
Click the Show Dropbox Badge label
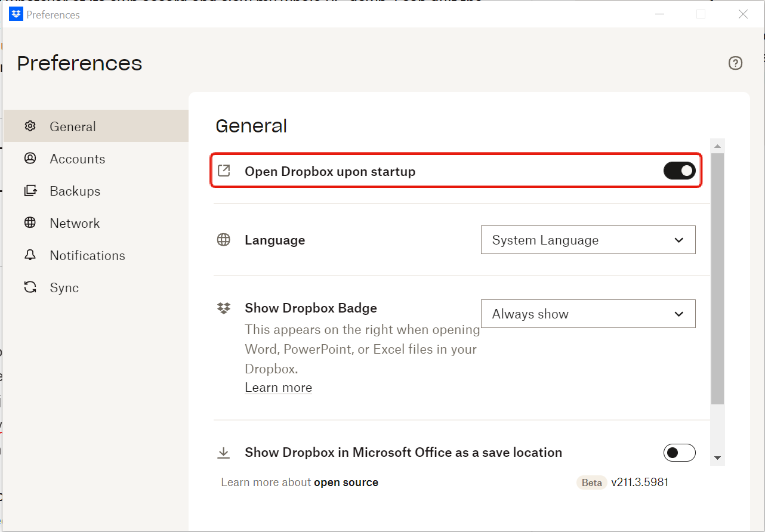click(311, 308)
